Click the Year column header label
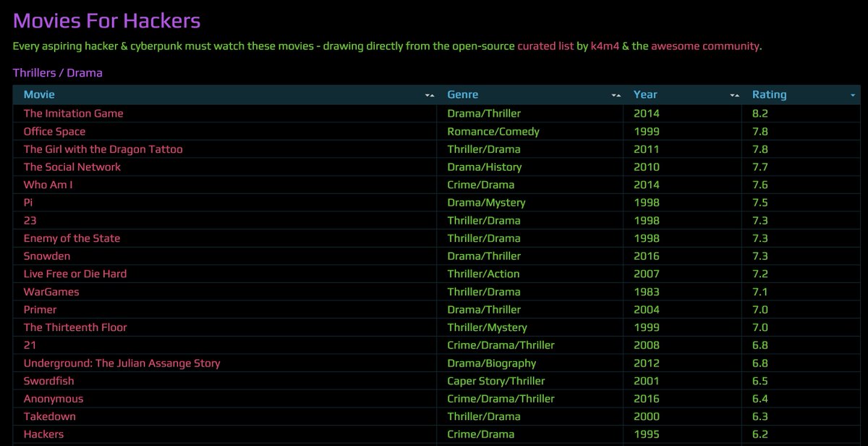This screenshot has height=446, width=868. 645,95
